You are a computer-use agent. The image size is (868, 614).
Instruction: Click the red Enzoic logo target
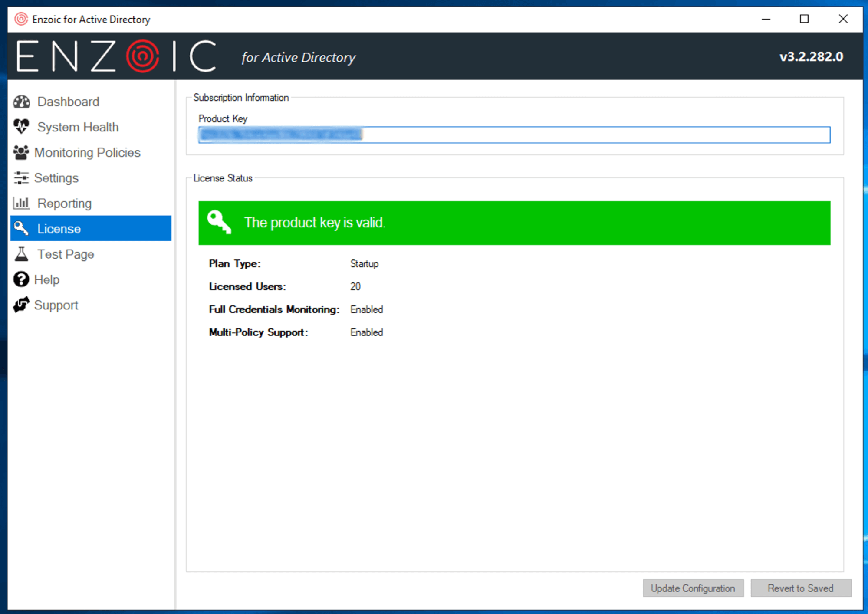tap(142, 56)
